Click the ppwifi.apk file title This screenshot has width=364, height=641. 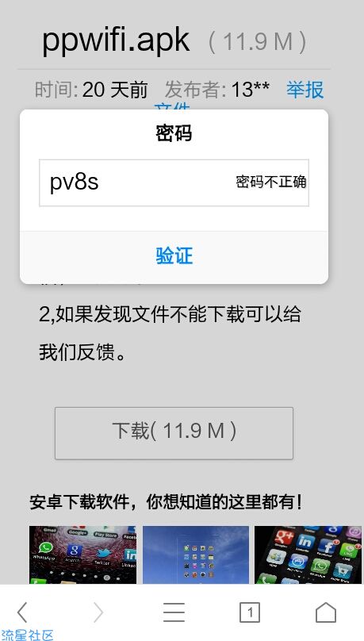coord(116,40)
